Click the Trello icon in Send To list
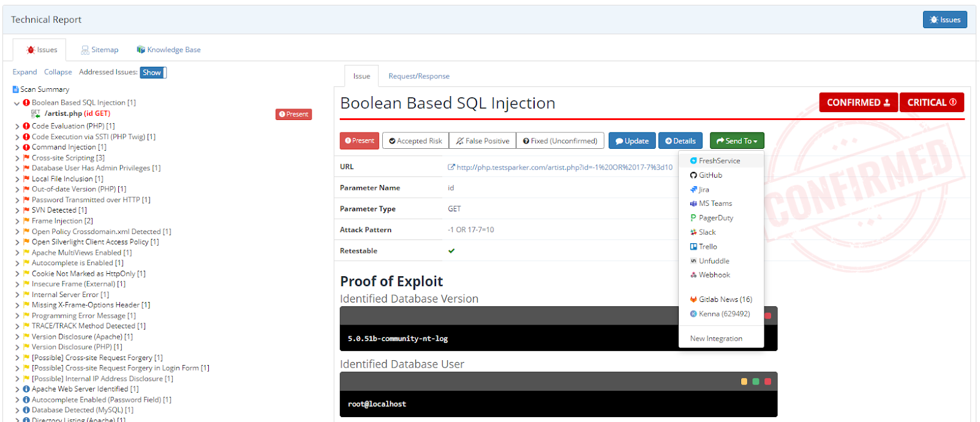Screen dimensions: 980x422 click(x=693, y=247)
